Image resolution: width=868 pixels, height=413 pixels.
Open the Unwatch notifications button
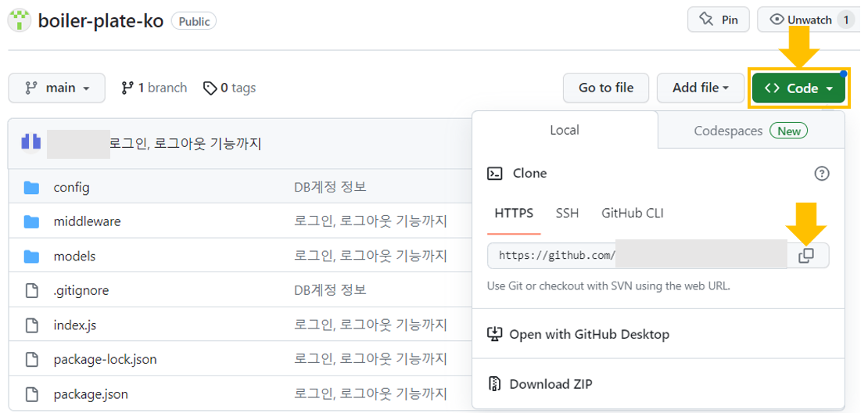click(809, 20)
